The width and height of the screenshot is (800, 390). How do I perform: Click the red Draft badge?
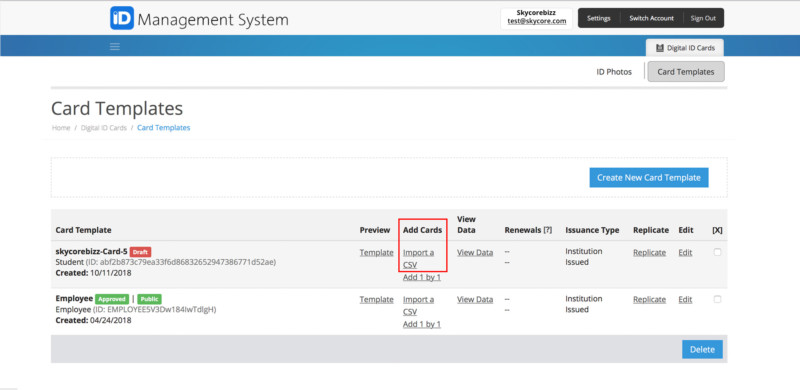(140, 252)
